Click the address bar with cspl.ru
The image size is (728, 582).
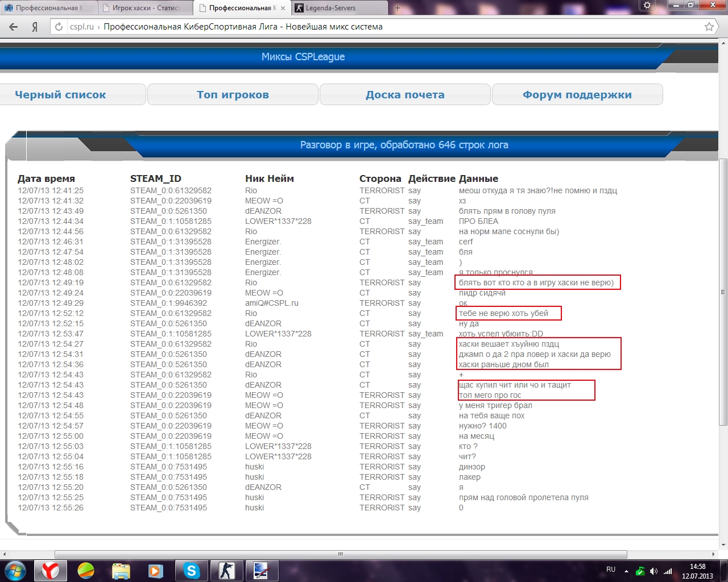click(x=384, y=27)
